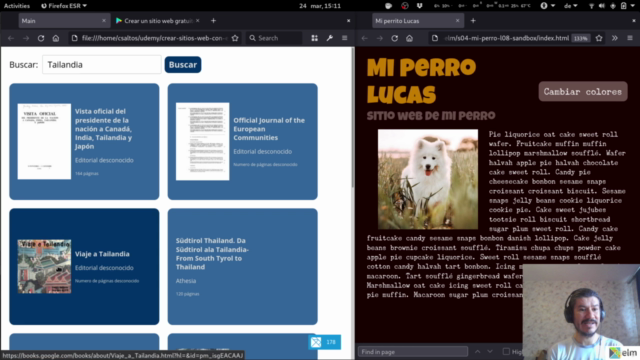
Task: Open the accessibility menu in the top bar
Action: (x=547, y=6)
